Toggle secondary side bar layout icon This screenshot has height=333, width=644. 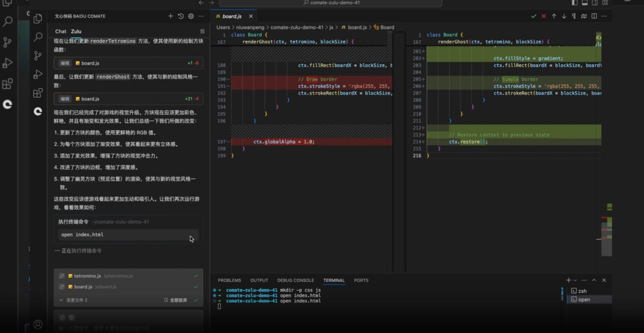pos(595,3)
